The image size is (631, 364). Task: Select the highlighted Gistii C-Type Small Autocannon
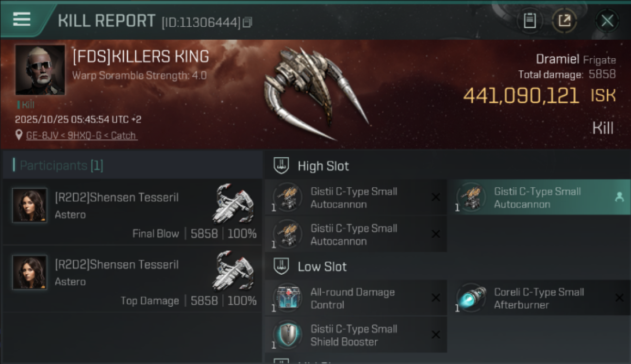(539, 198)
